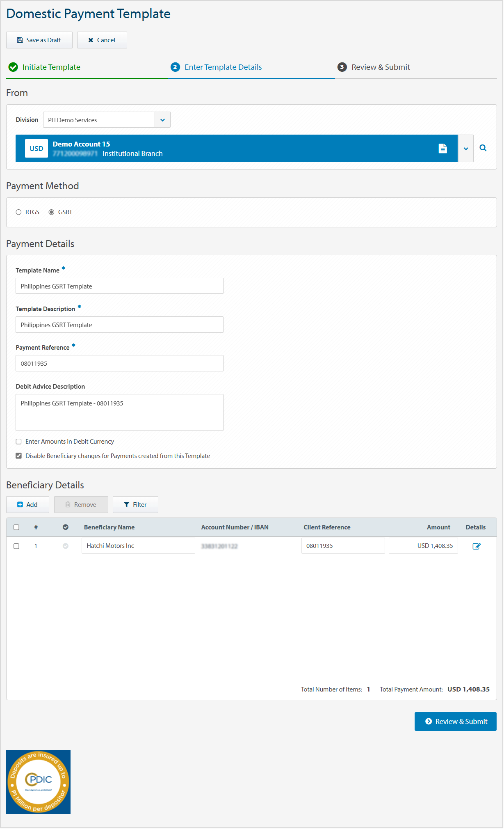Click the checkmark column header icon
The height and width of the screenshot is (829, 504).
pyautogui.click(x=66, y=527)
